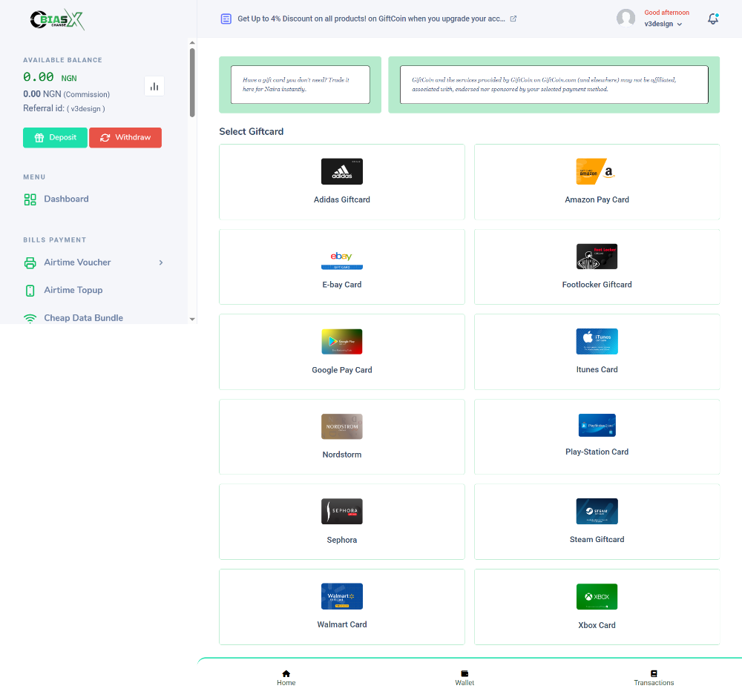Image resolution: width=742 pixels, height=700 pixels.
Task: Open the Wallet icon in bottom navigation
Action: tap(464, 675)
